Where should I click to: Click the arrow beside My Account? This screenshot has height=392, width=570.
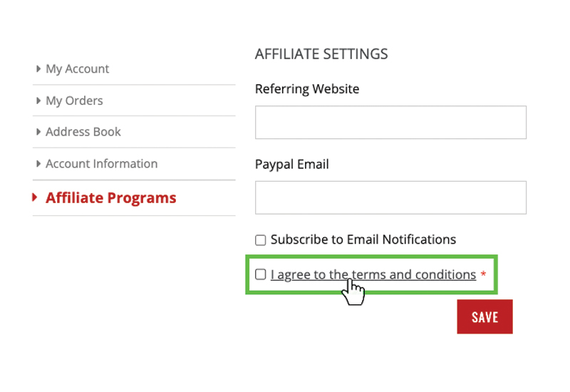[x=38, y=69]
